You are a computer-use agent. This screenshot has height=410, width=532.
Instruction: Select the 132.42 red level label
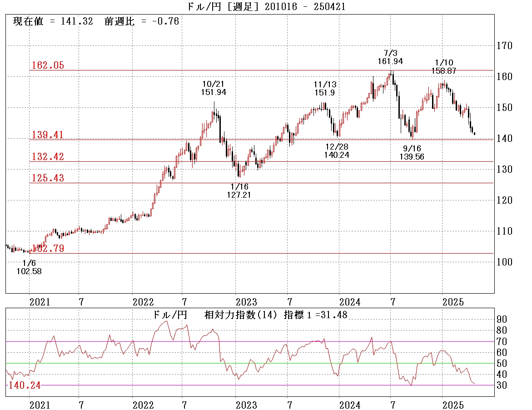[x=47, y=157]
